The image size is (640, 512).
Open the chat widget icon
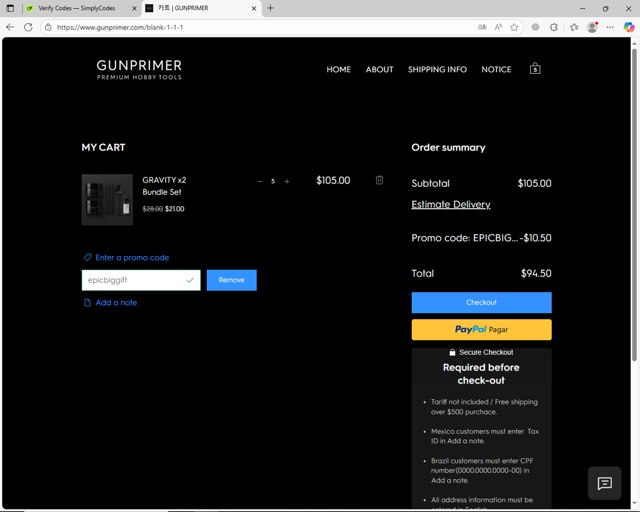click(x=604, y=483)
